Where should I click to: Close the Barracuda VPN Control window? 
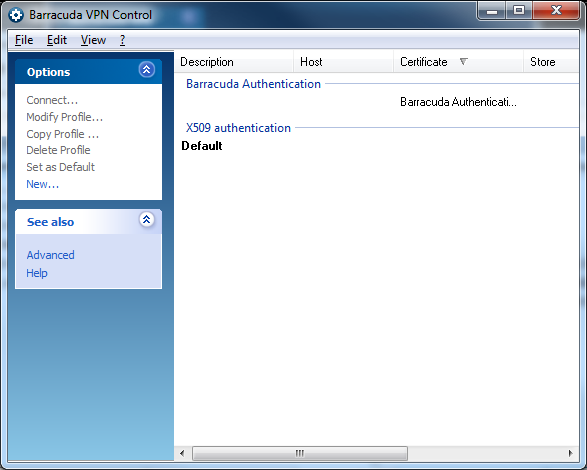click(x=556, y=11)
